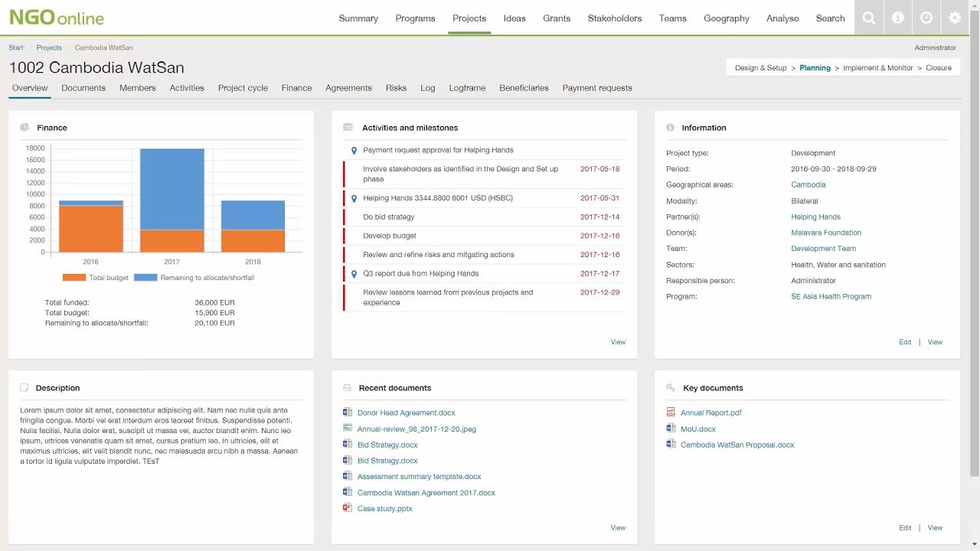Image resolution: width=980 pixels, height=551 pixels.
Task: Switch to the Beneficiaries tab
Action: (524, 88)
